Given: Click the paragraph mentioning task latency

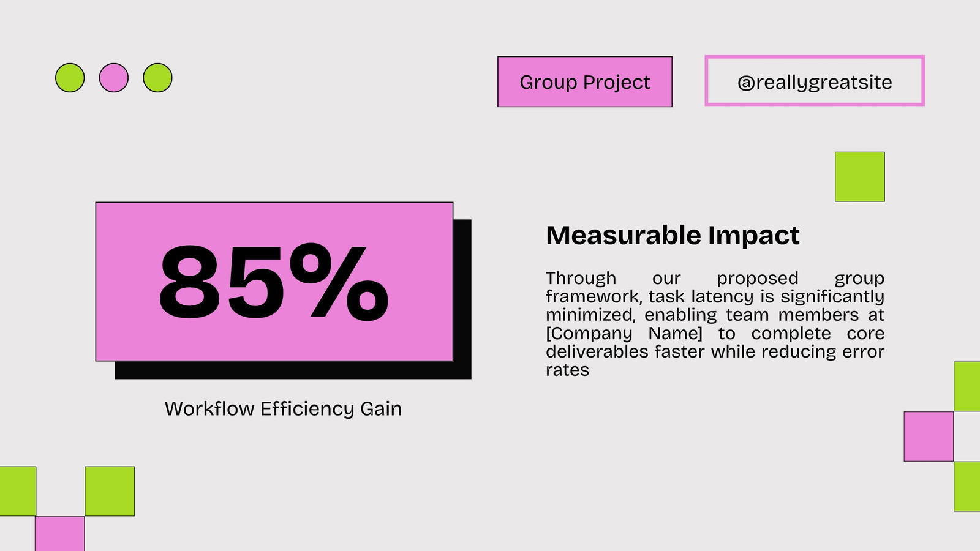Looking at the screenshot, I should 715,324.
